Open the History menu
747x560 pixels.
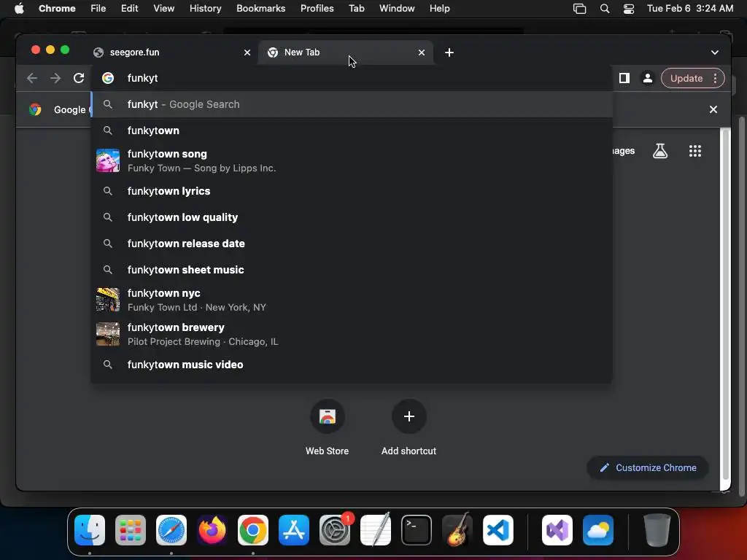(x=205, y=9)
